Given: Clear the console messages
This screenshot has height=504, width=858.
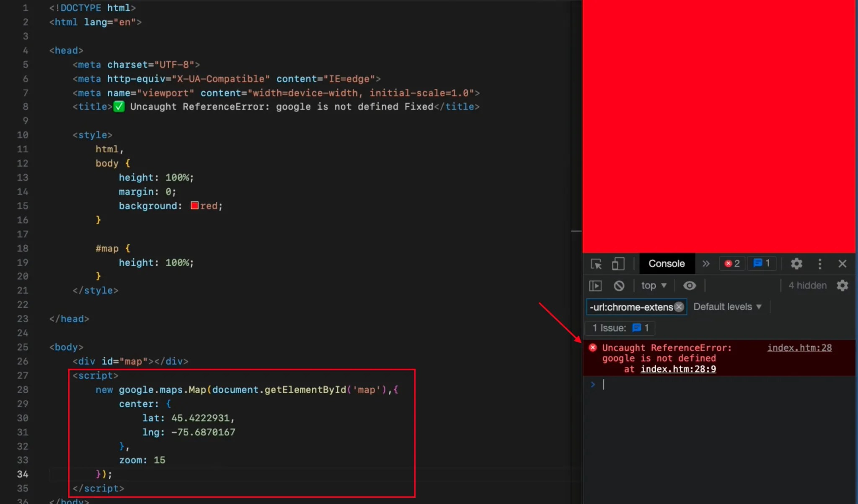Looking at the screenshot, I should pos(619,285).
